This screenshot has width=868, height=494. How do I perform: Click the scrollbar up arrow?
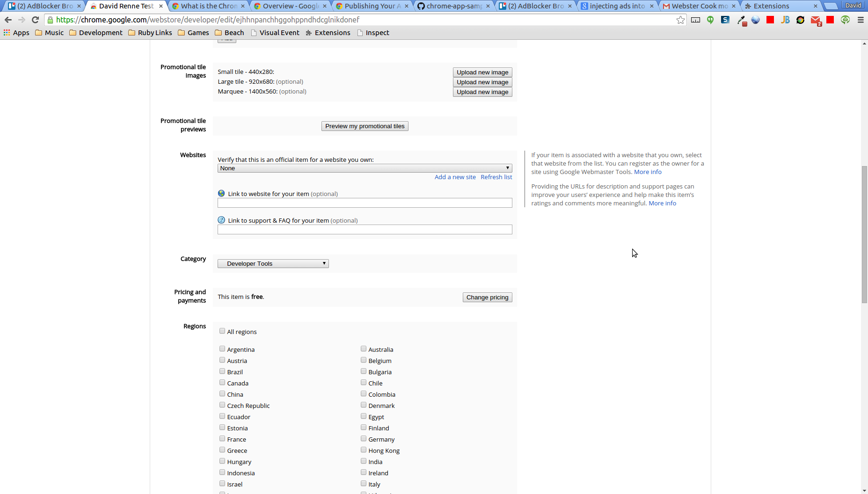864,44
